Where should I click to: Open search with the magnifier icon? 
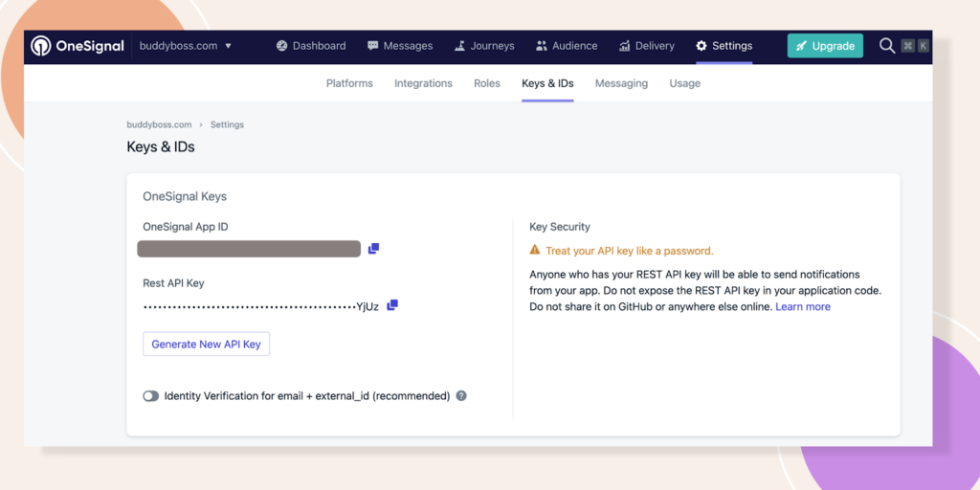pos(887,46)
